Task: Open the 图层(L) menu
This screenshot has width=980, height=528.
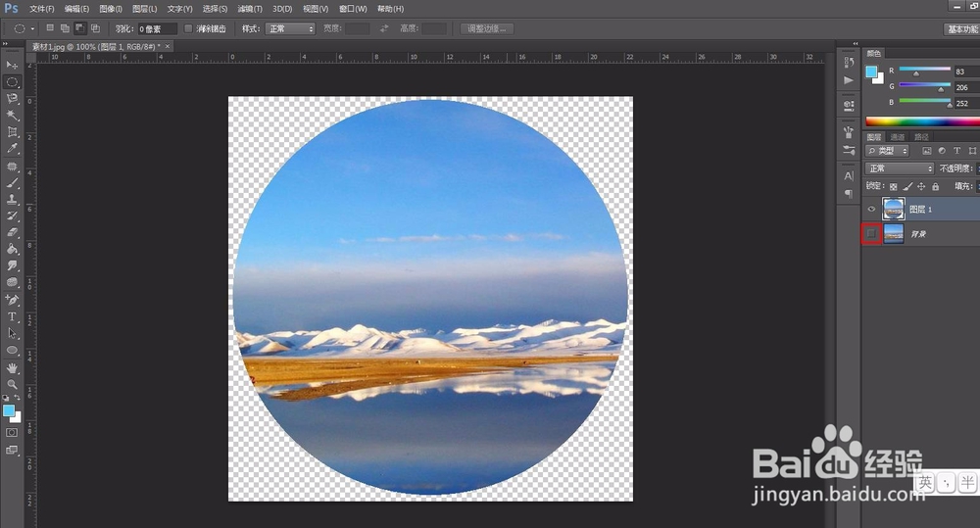Action: pos(144,9)
